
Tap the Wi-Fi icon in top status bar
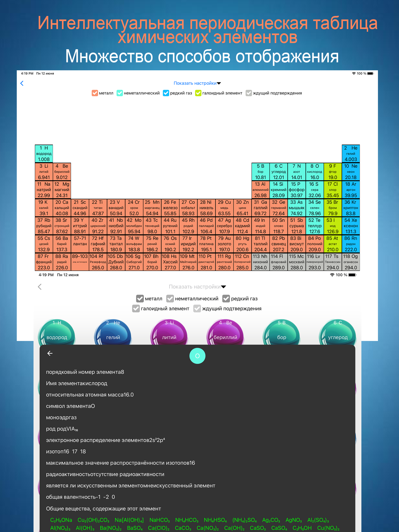354,73
